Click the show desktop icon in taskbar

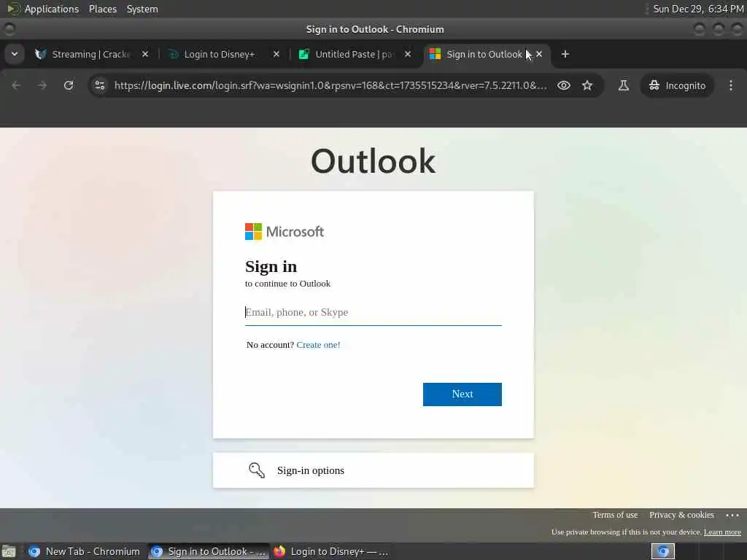[9, 551]
